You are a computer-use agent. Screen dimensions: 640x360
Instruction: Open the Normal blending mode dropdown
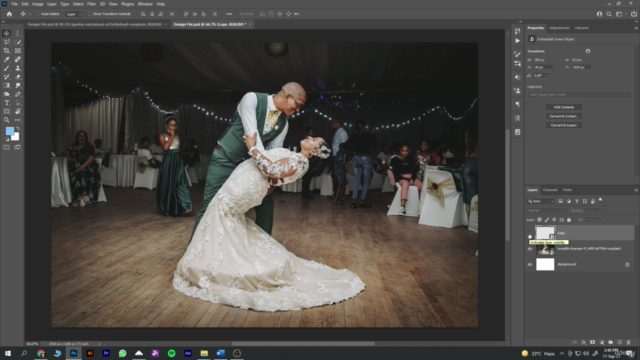point(547,211)
